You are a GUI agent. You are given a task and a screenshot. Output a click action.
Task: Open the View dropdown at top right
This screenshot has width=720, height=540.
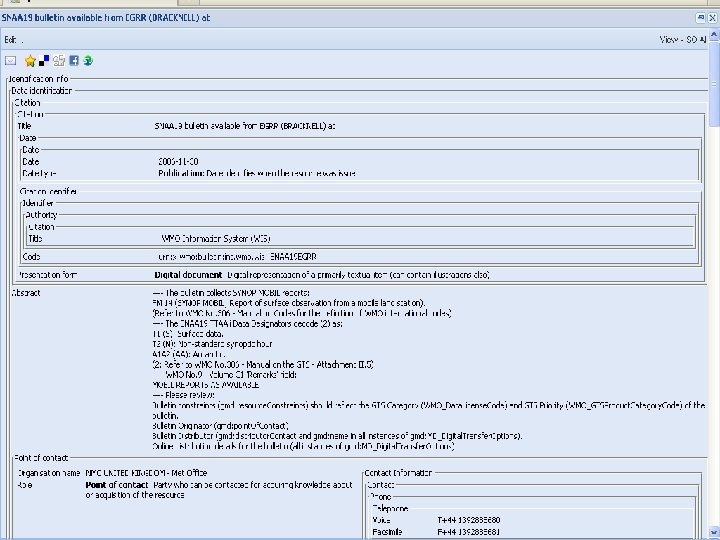point(683,40)
